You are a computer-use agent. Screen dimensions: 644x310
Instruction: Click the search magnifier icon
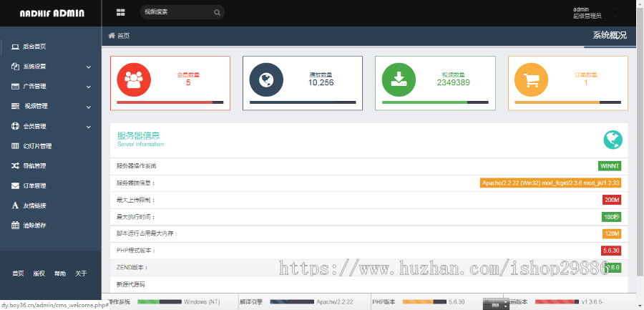pyautogui.click(x=217, y=12)
